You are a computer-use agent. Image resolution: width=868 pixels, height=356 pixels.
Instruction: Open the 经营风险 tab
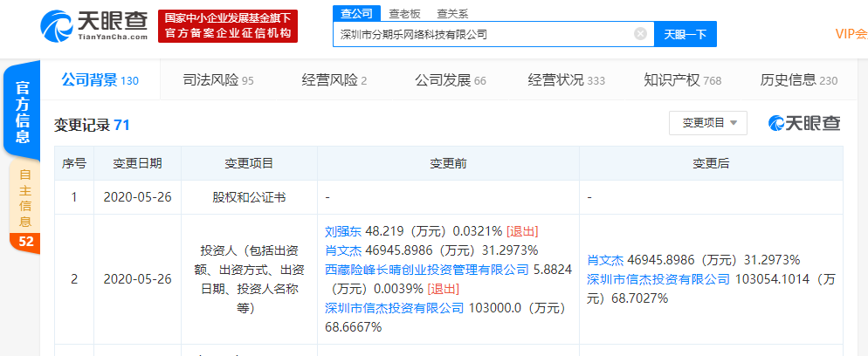pos(334,80)
